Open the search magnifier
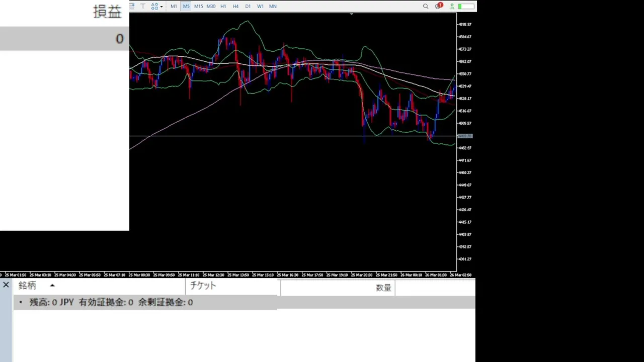644x362 pixels. (x=426, y=6)
